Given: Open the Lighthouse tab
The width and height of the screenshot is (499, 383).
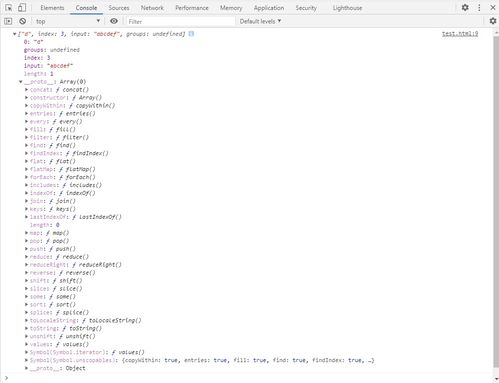Looking at the screenshot, I should tap(347, 8).
